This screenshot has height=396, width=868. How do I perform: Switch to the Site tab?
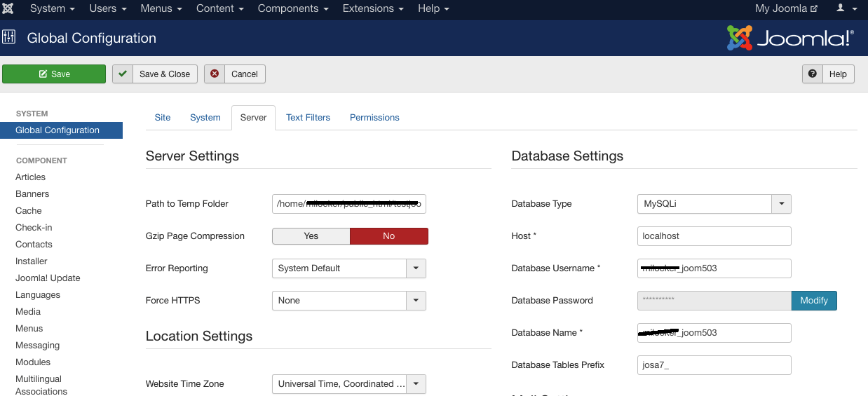[x=163, y=118]
